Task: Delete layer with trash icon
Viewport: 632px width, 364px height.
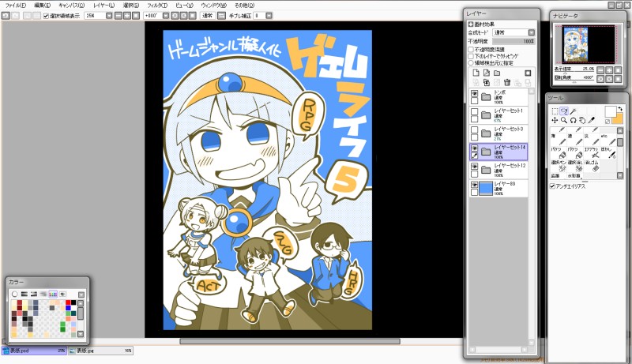Action: point(507,83)
